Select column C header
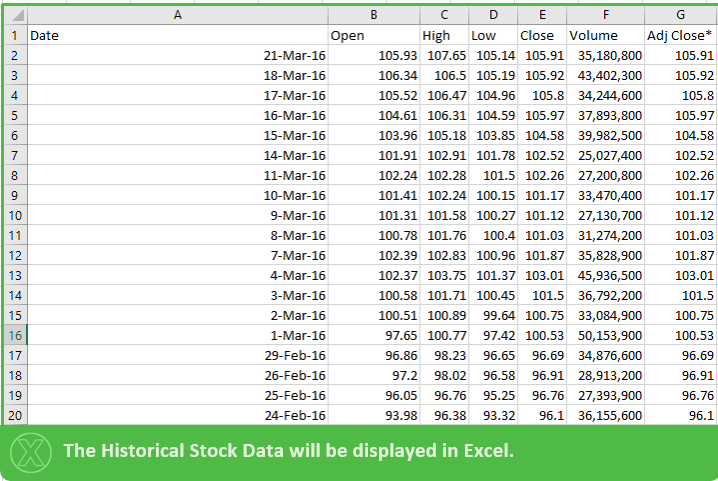718x481 pixels. click(444, 15)
